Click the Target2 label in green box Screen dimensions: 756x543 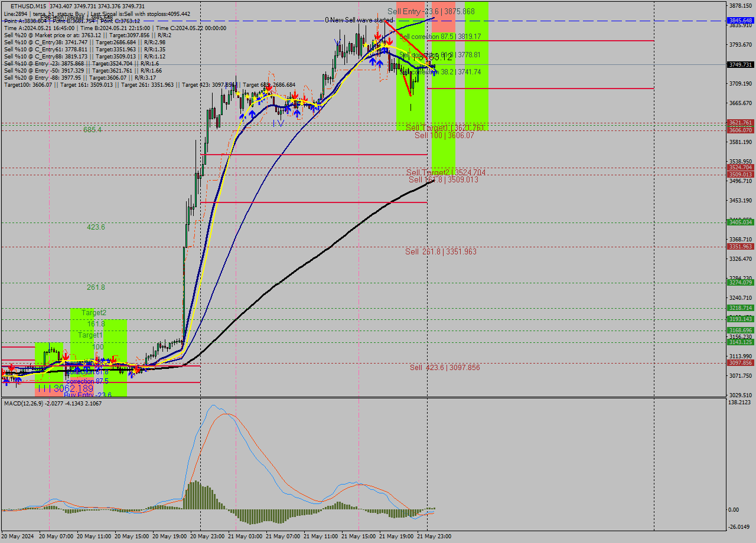click(94, 313)
